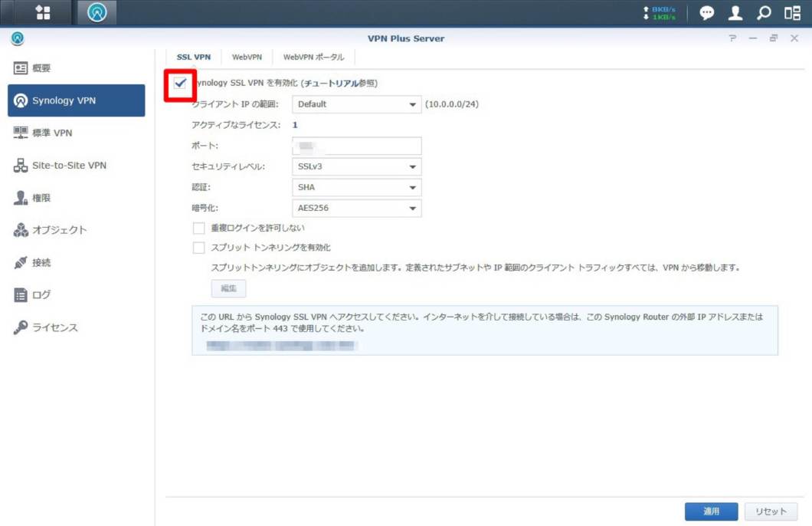Switch to the SSL VPN tab
The width and height of the screenshot is (812, 526).
[194, 57]
